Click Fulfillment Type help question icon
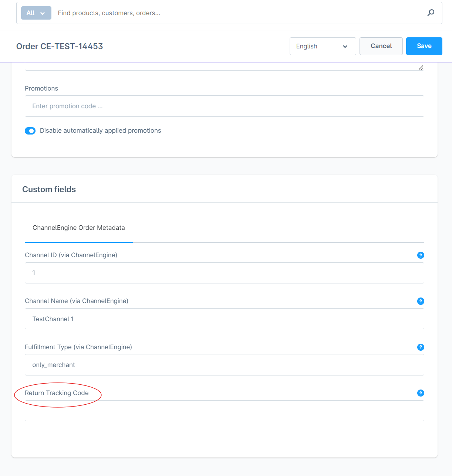The image size is (452, 476). click(x=421, y=347)
